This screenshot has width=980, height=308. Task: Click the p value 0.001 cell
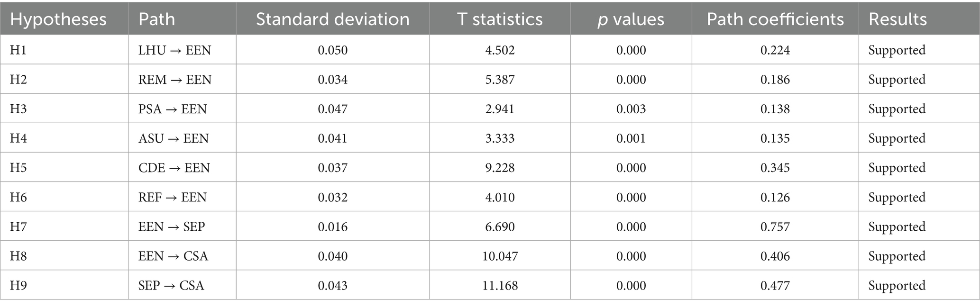[x=631, y=138]
